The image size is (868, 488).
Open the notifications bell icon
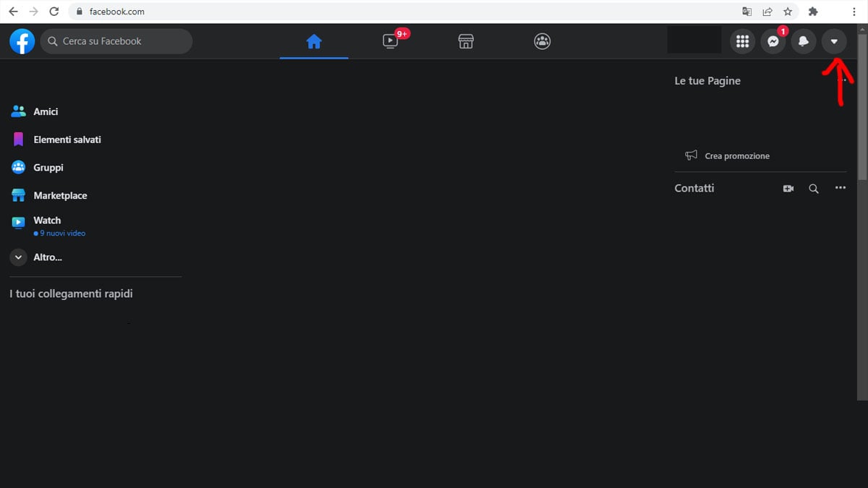[803, 41]
